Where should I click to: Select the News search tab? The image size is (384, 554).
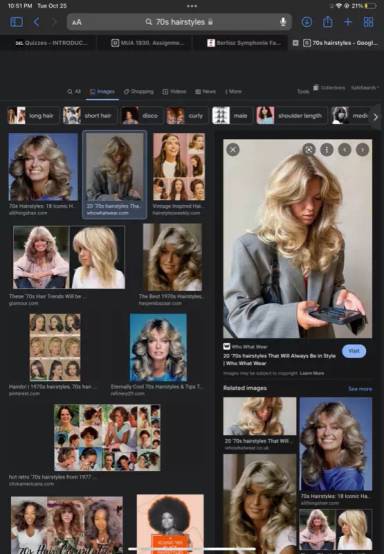205,92
